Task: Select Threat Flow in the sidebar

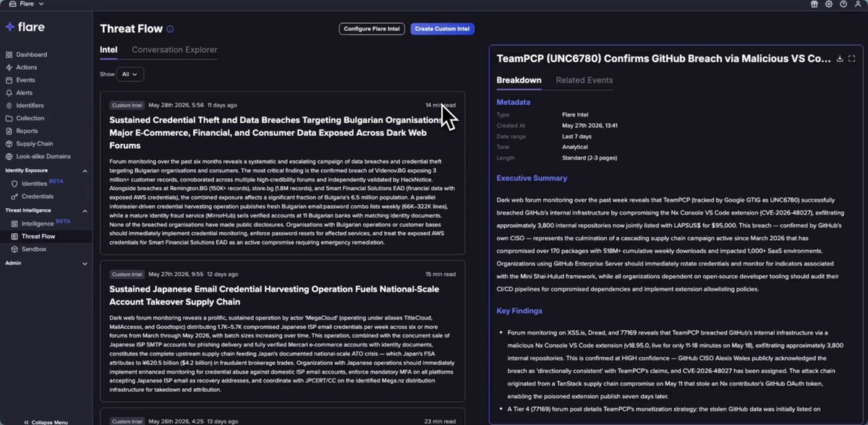Action: click(38, 236)
